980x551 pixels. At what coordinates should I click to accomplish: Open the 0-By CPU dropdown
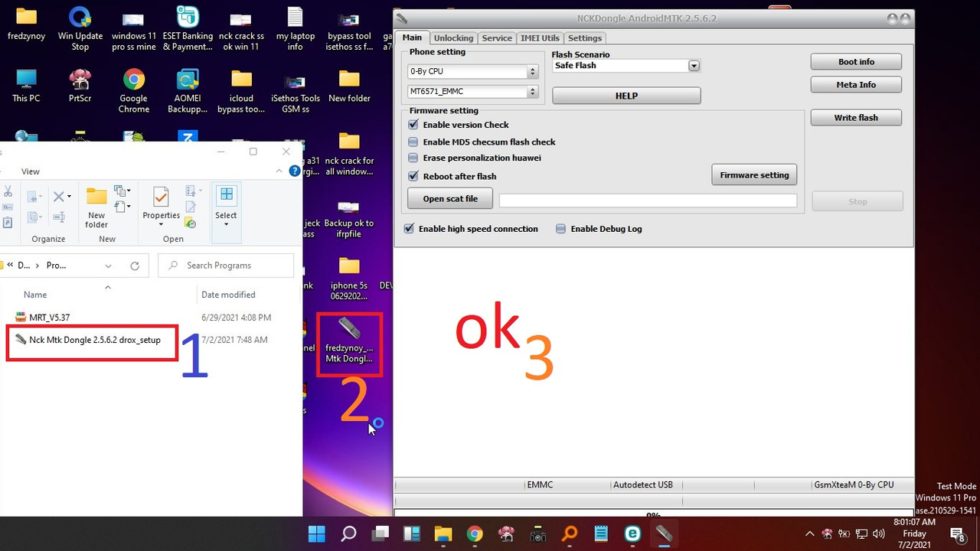(x=532, y=71)
